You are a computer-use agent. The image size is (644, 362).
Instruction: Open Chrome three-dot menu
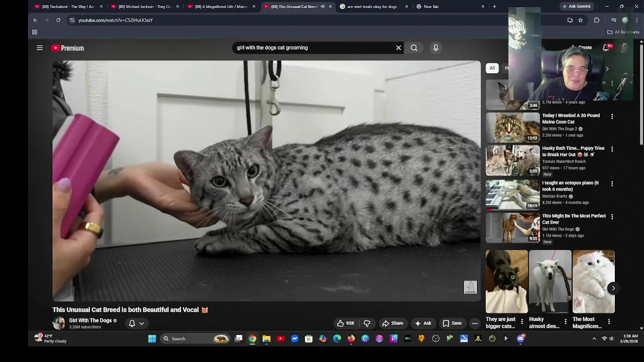[637, 20]
